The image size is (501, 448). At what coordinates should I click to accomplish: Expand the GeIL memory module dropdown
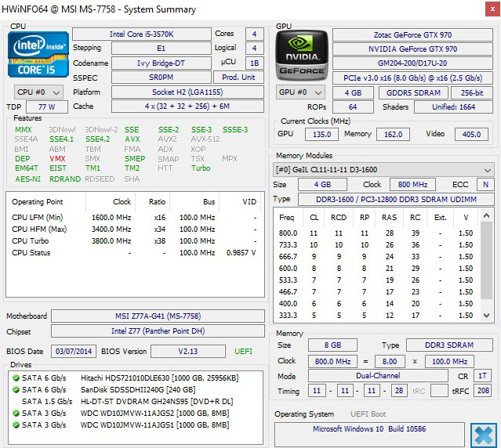(383, 169)
